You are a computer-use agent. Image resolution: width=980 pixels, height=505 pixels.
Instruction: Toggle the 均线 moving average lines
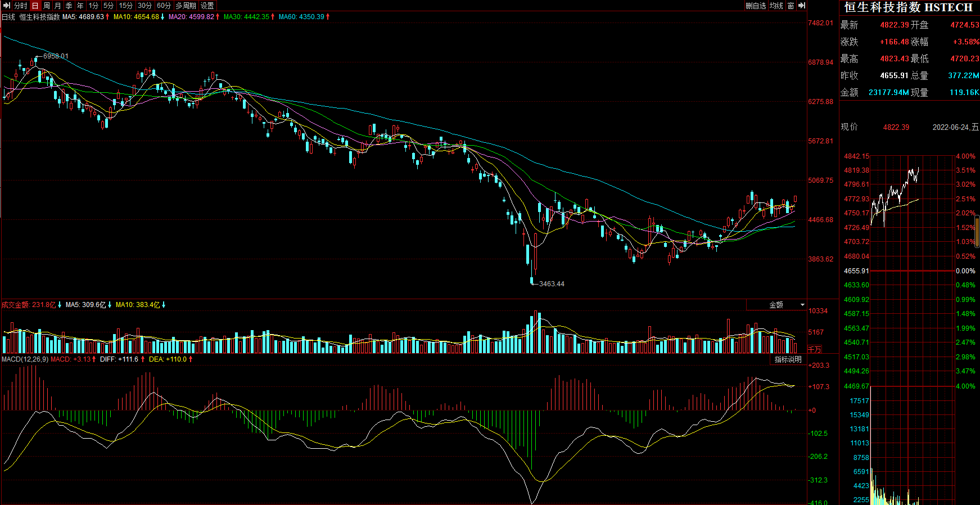click(776, 6)
